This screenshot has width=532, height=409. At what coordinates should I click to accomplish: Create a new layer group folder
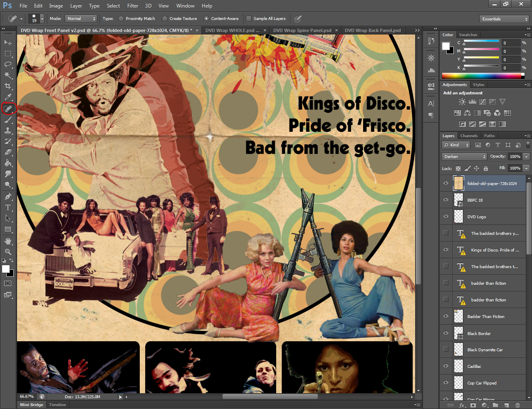495,405
